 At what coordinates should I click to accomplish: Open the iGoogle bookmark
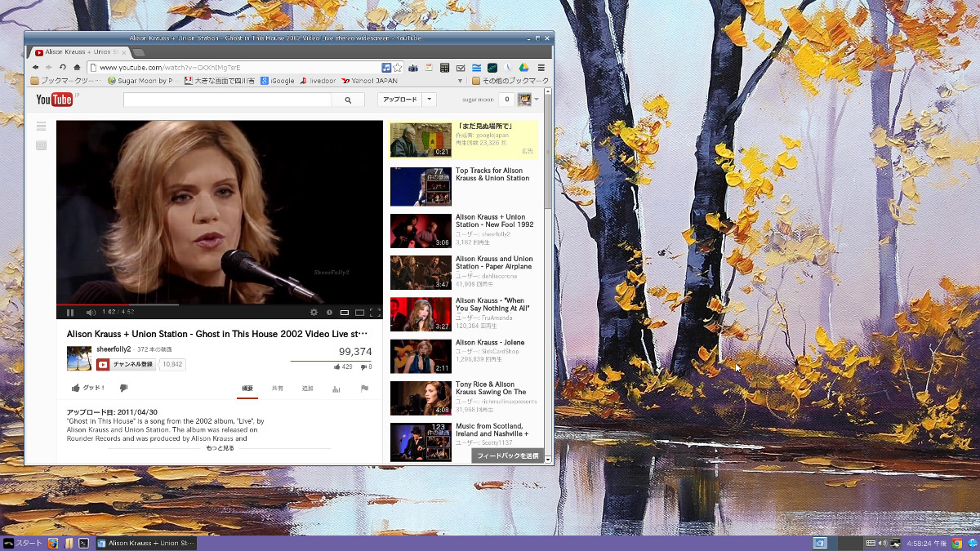tap(278, 81)
